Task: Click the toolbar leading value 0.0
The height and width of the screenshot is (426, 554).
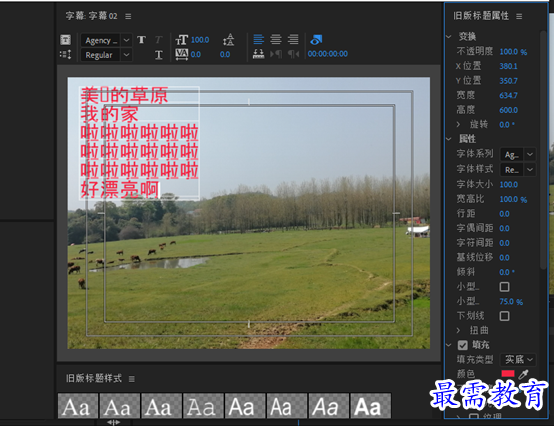Action: coord(225,54)
